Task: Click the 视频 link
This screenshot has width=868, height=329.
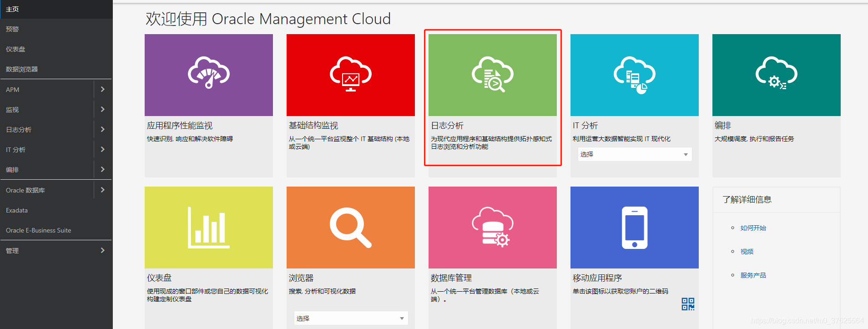Action: click(x=747, y=252)
